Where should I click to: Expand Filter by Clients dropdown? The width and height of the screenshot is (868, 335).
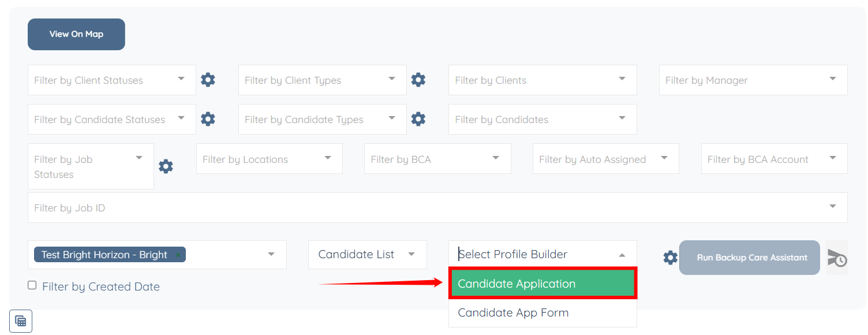(x=542, y=80)
